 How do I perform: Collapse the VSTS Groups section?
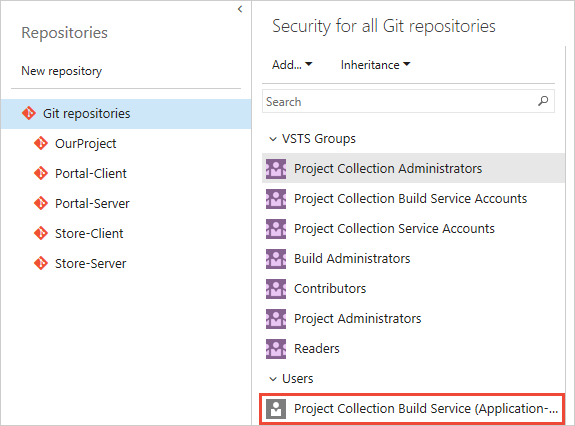point(273,139)
